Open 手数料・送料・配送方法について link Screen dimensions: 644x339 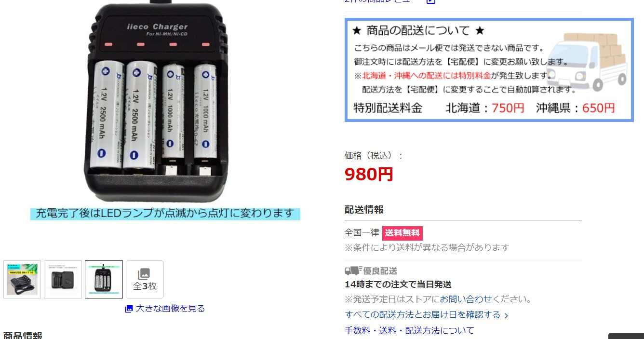coord(409,330)
